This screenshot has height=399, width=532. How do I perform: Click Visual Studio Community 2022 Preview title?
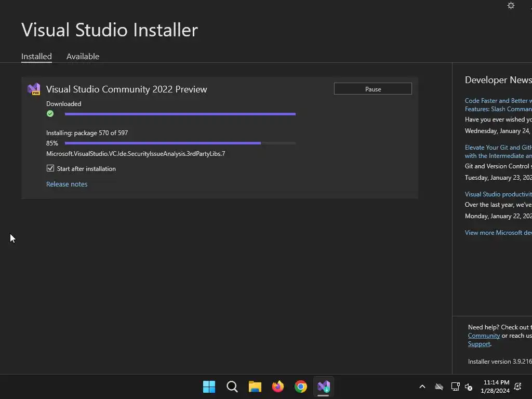click(127, 89)
